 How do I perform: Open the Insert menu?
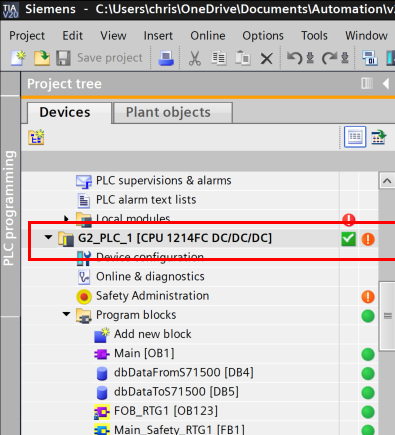[158, 35]
